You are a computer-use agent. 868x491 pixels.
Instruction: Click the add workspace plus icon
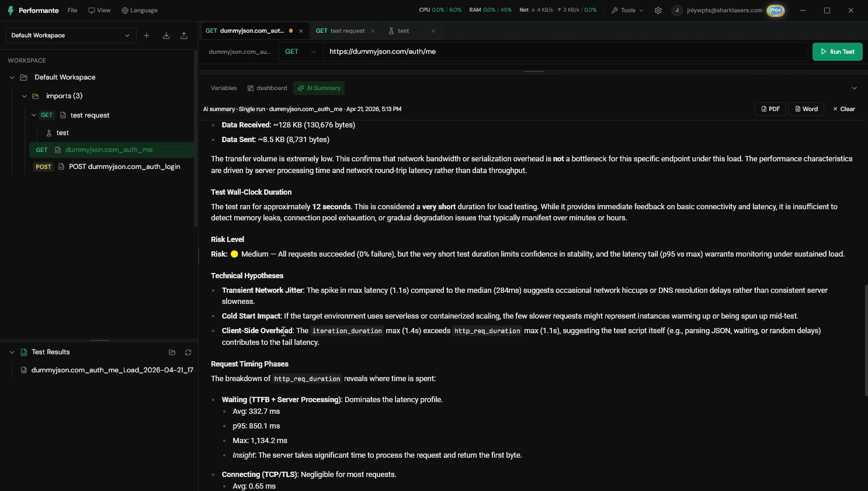tap(147, 36)
